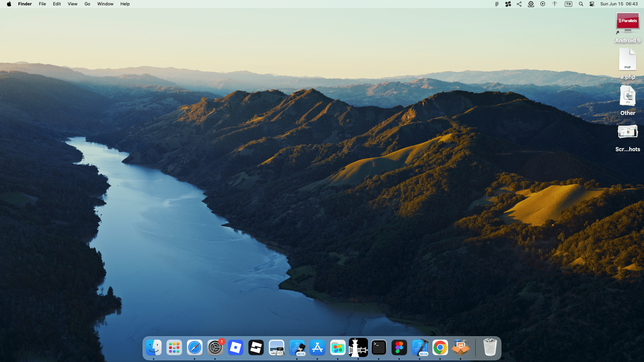Toggle the TR input source in menu bar
The height and width of the screenshot is (362, 644).
click(568, 4)
